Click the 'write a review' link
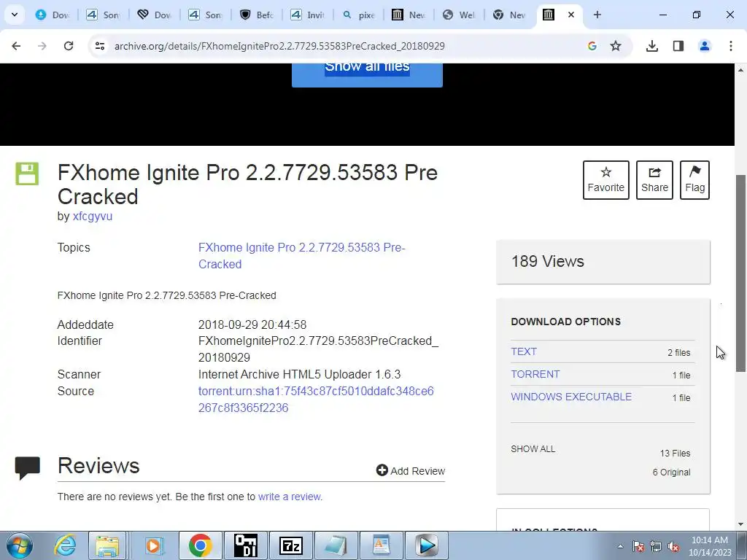Image resolution: width=747 pixels, height=560 pixels. click(x=290, y=497)
